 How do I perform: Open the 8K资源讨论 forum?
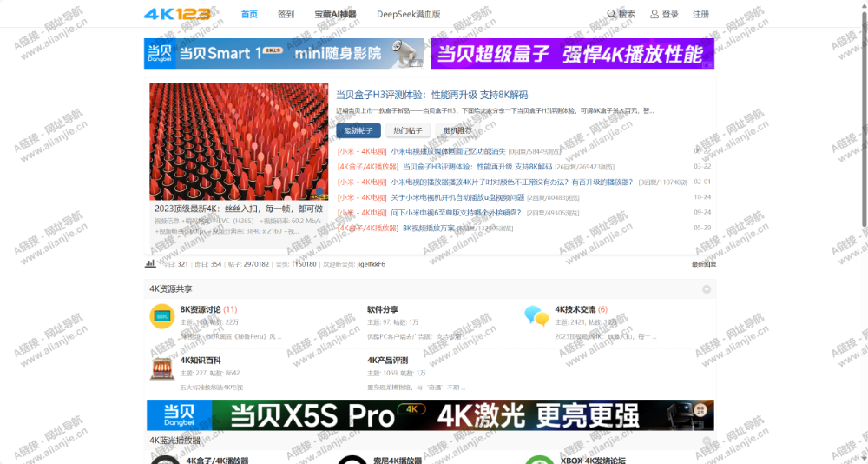[x=201, y=309]
